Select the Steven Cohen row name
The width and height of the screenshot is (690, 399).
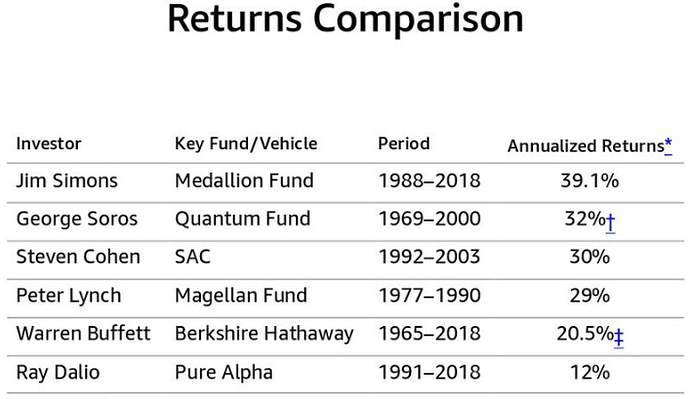point(78,257)
